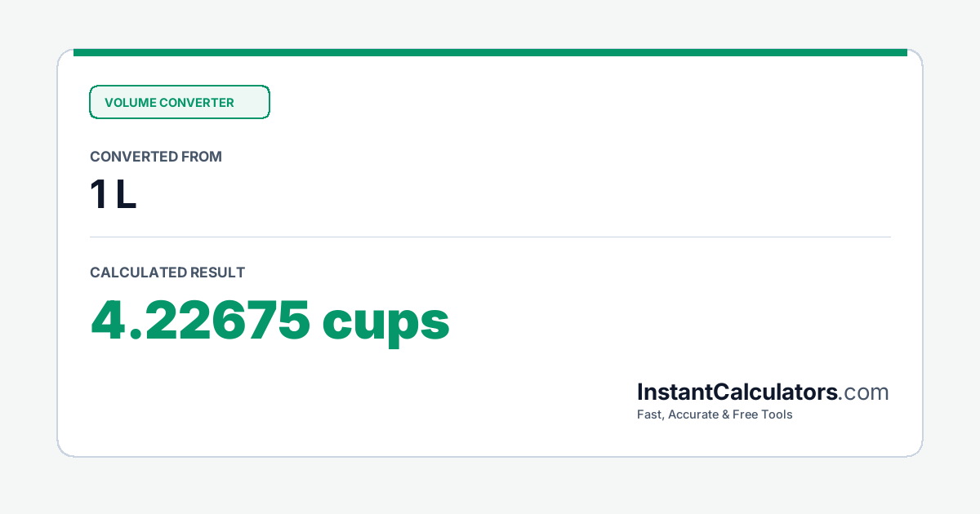Click the word FROM in the label
The image size is (980, 514).
tap(202, 157)
